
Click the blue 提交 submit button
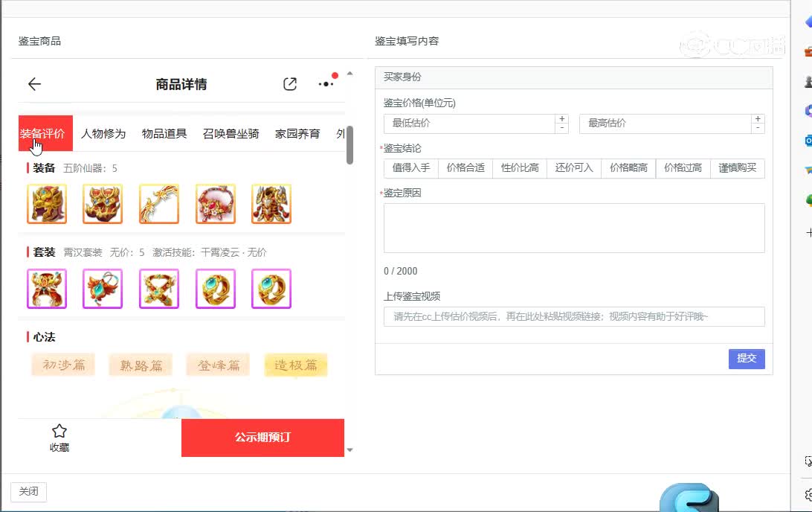click(746, 359)
